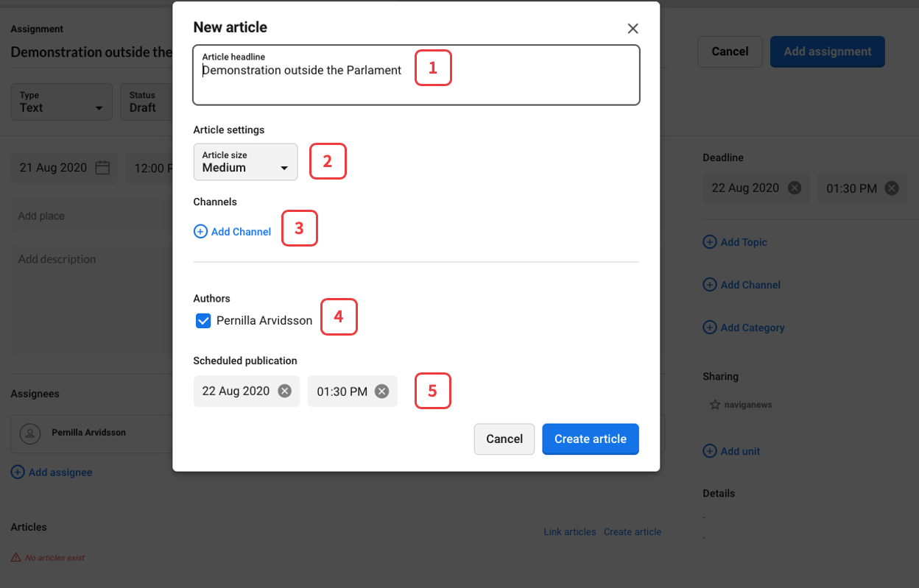
Task: Clear the scheduled publication time 01:30 PM
Action: tap(381, 392)
